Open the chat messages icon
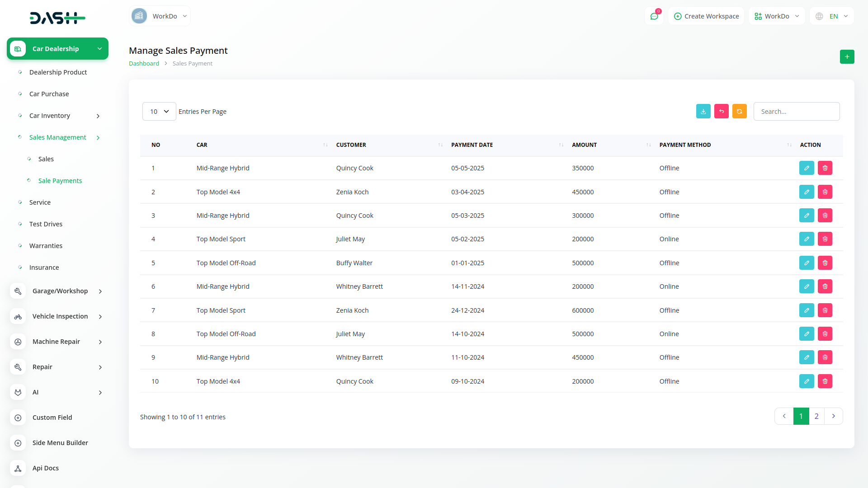Viewport: 868px width, 488px height. (x=654, y=16)
